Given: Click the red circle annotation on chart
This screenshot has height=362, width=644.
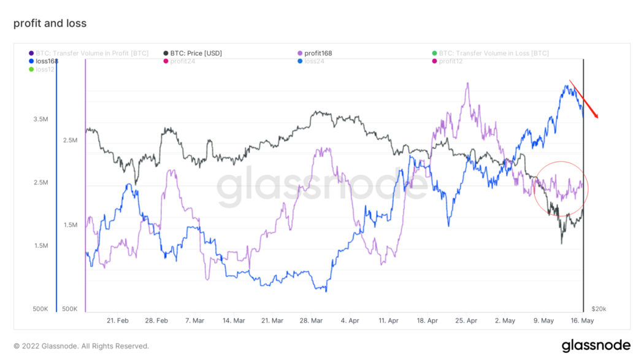Looking at the screenshot, I should [561, 188].
